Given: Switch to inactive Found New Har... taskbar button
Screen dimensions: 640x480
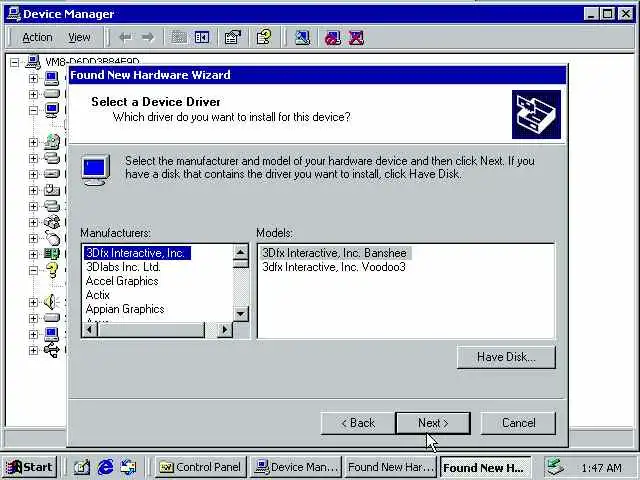Looking at the screenshot, I should coord(390,467).
